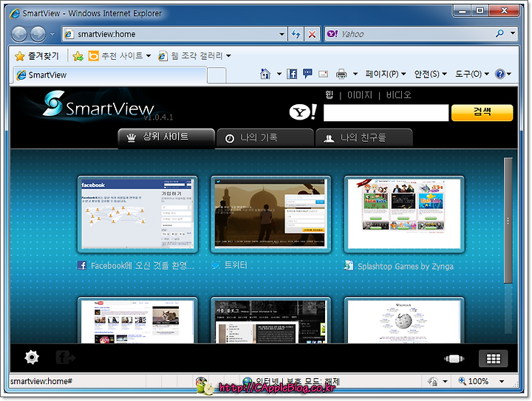
Task: Click the blue chat bubble toolbar icon
Action: coord(307,74)
